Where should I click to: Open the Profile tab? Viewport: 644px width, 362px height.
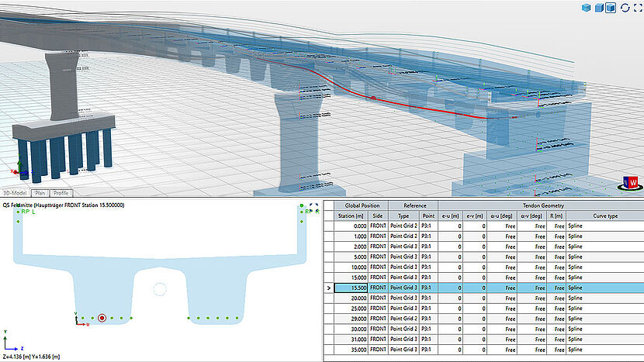click(x=61, y=192)
